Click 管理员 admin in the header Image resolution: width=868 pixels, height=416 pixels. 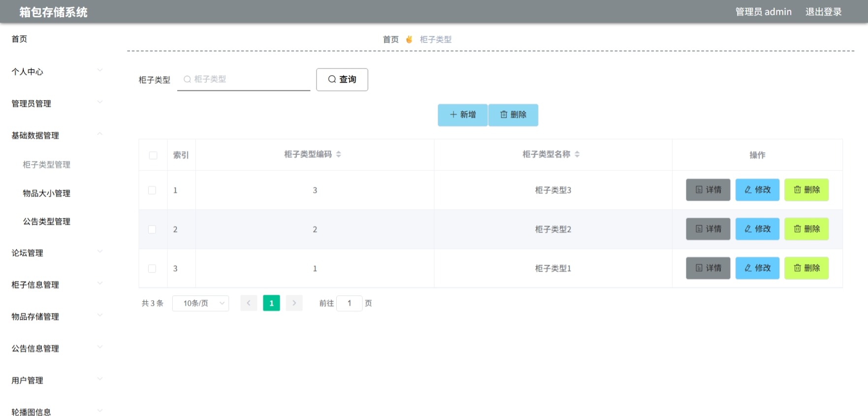(763, 12)
